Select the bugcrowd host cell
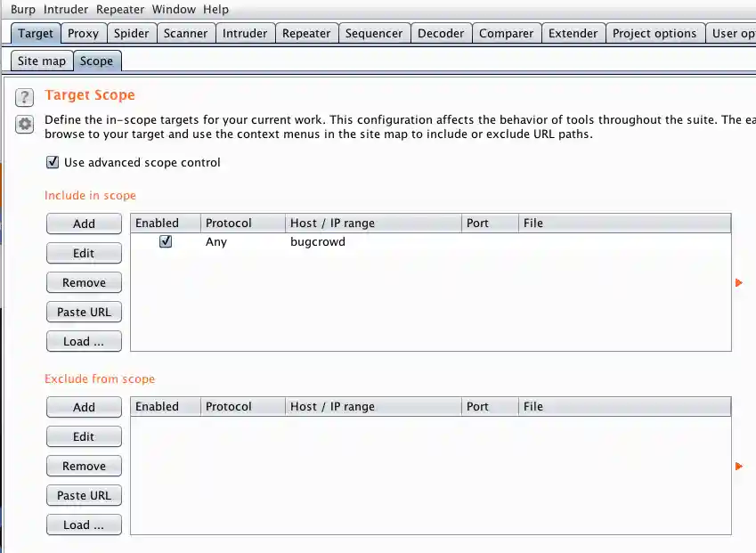Screen dimensions: 756x553 click(x=373, y=241)
